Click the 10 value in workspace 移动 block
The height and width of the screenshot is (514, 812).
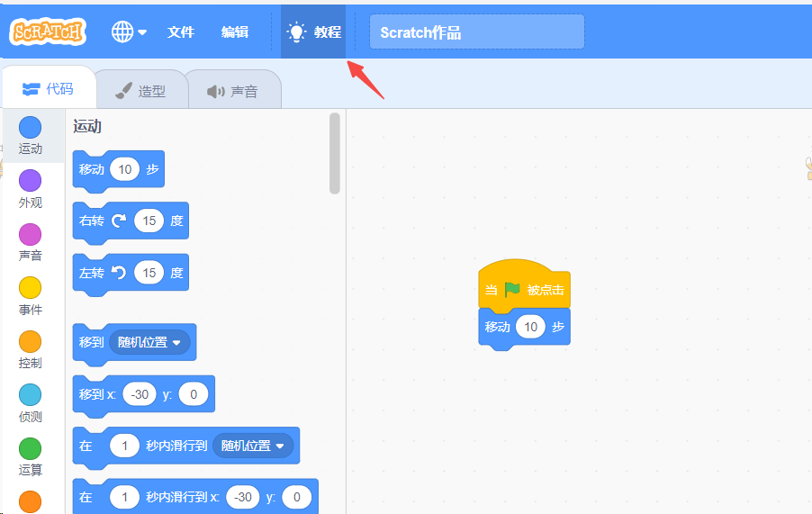531,327
